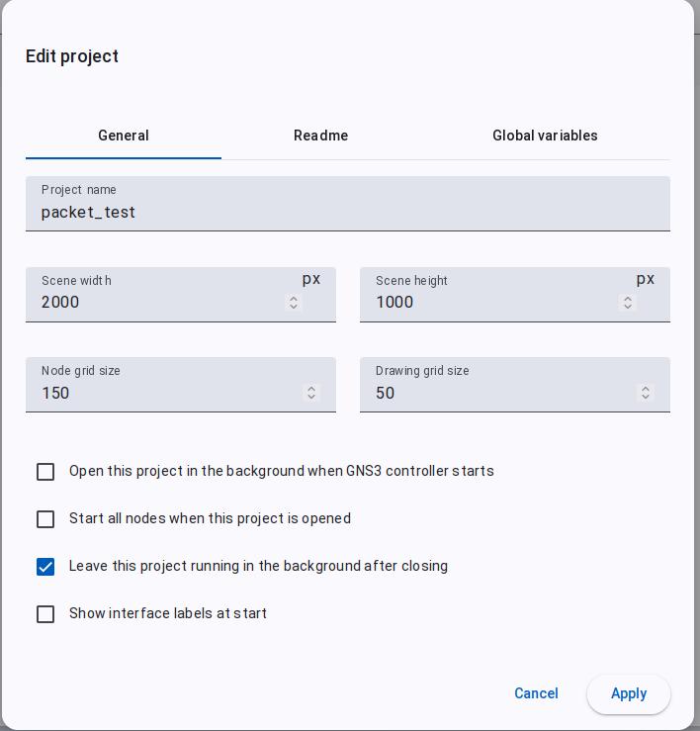The image size is (700, 731).
Task: Click the Node grid size spinner arrows
Action: tap(311, 392)
